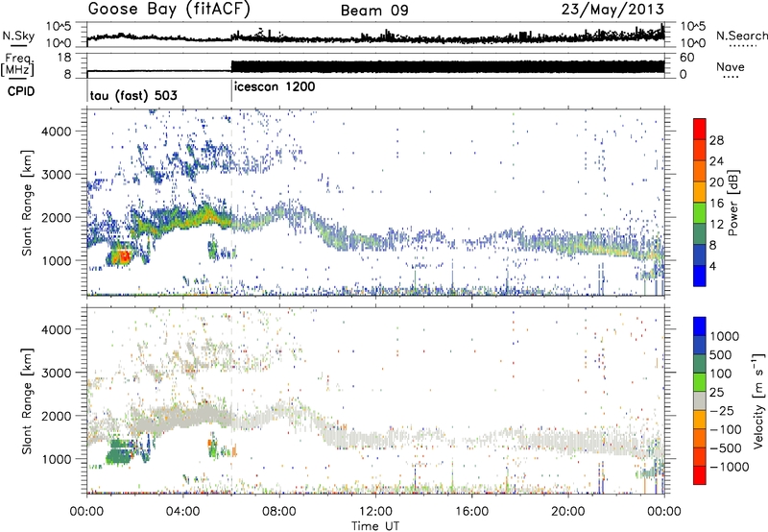Click the '60' Nave axis value
Screen dimensions: 768x532
(x=687, y=58)
